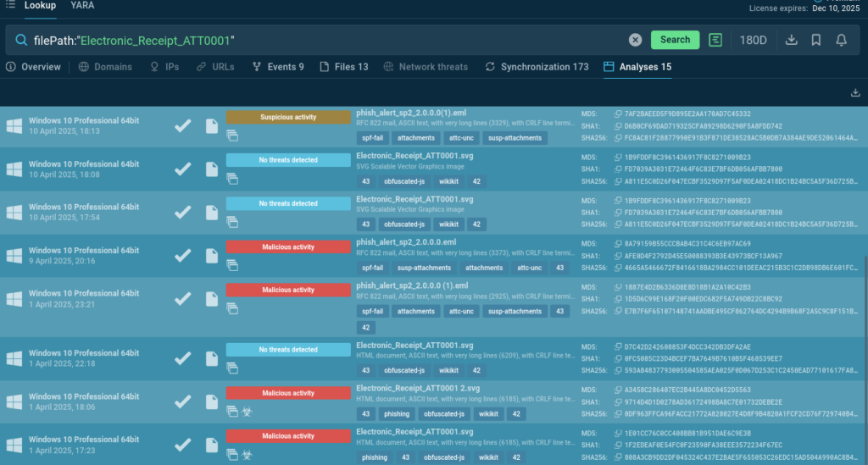Click the yellow Suspicious activity verdict badge

pyautogui.click(x=288, y=118)
